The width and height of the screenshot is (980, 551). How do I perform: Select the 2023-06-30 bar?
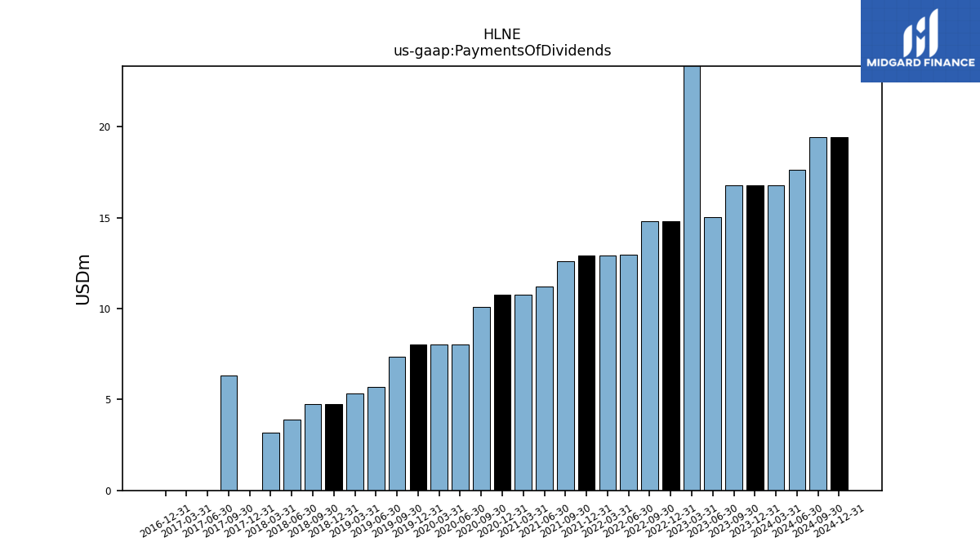(x=712, y=353)
